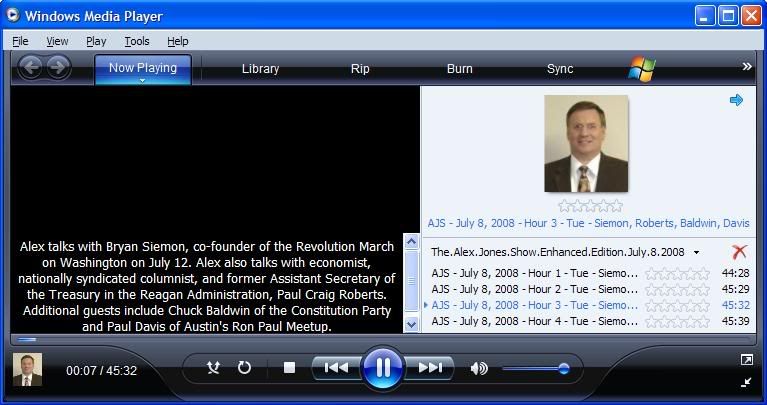Image resolution: width=767 pixels, height=405 pixels.
Task: Rate the Hour 4 track stars
Action: [x=677, y=322]
